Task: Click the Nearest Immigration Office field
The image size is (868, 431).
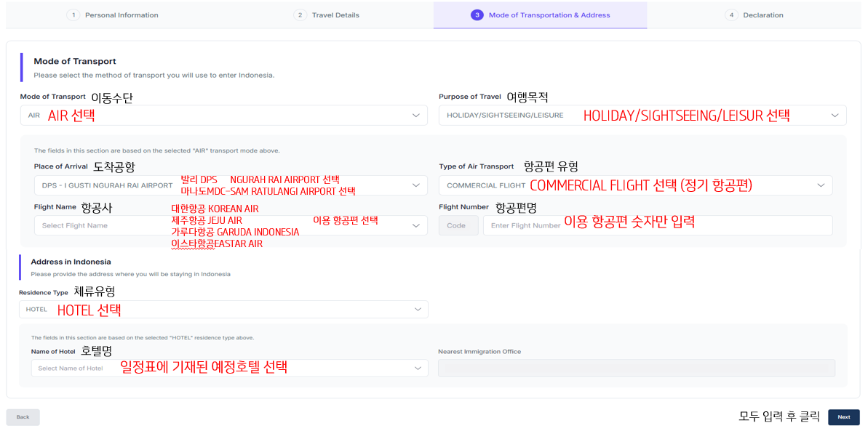Action: pos(636,368)
